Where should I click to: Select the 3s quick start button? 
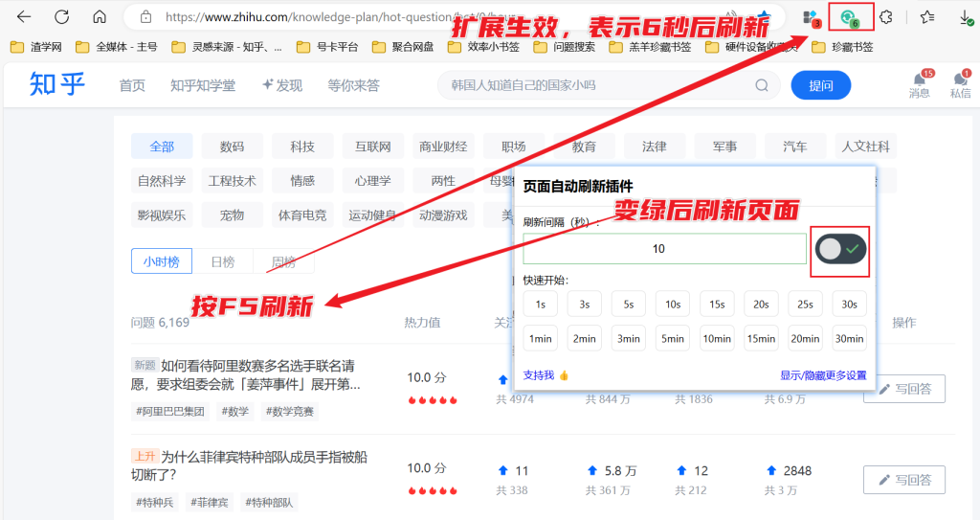click(x=585, y=305)
